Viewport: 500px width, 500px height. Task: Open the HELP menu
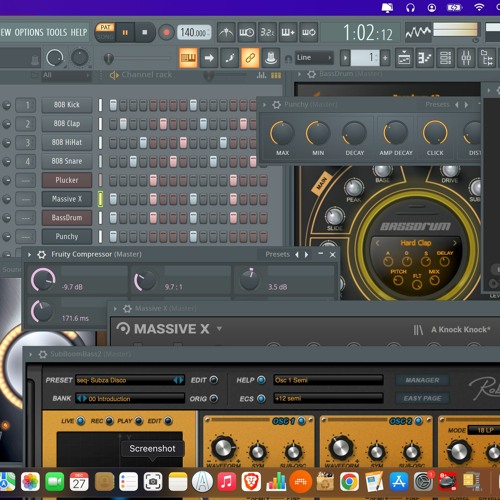79,33
